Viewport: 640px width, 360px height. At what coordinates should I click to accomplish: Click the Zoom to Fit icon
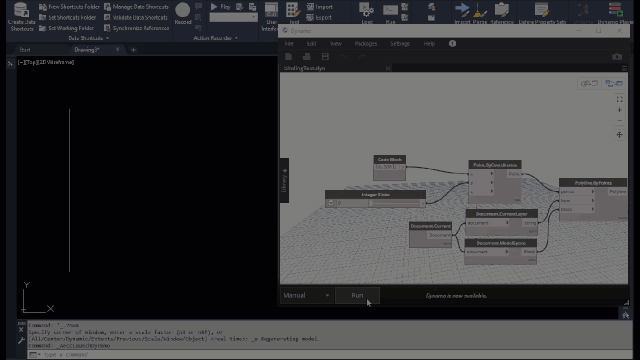click(x=619, y=99)
